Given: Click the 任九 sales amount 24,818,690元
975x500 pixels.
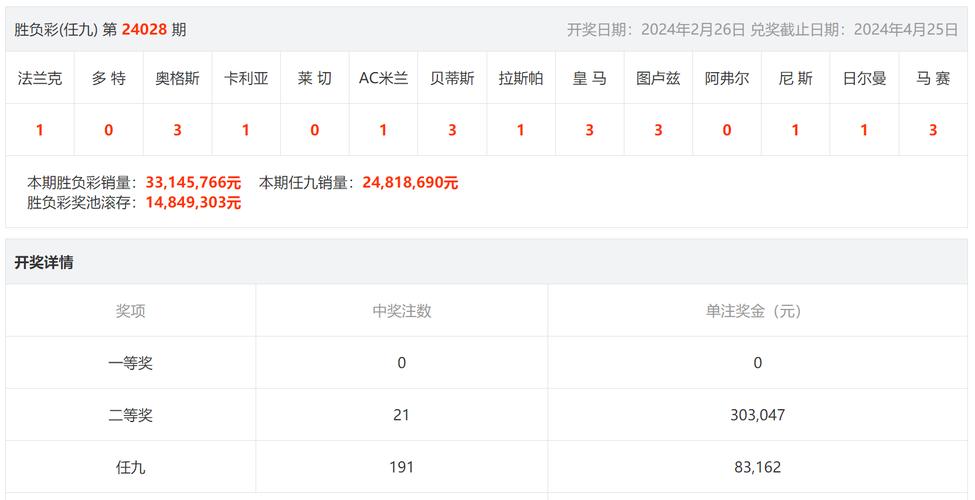Looking at the screenshot, I should tap(410, 183).
